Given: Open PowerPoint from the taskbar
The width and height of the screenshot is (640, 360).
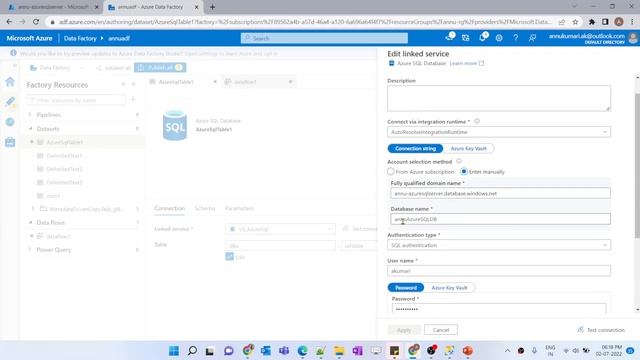Looking at the screenshot, I should [468, 351].
